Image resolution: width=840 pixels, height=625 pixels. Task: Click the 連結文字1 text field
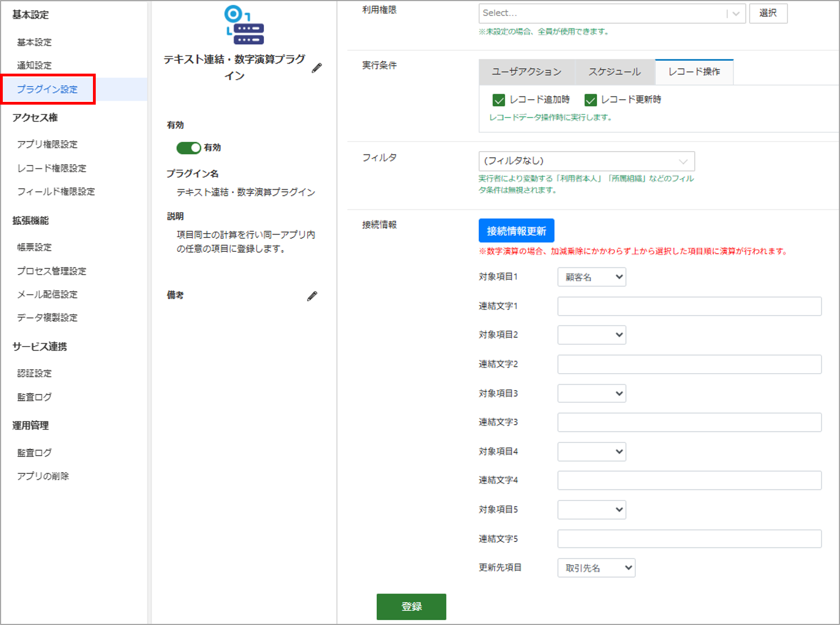689,306
